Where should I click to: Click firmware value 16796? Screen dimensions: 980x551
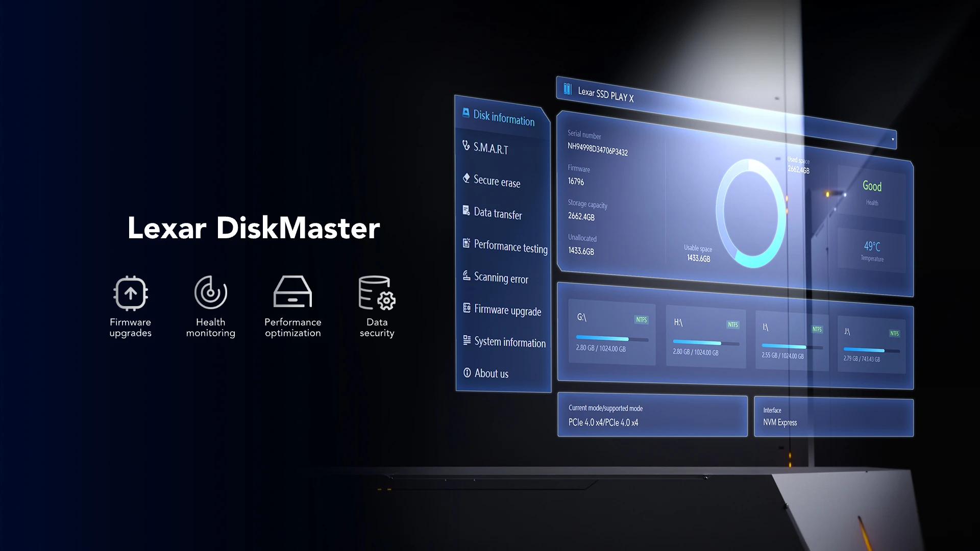pyautogui.click(x=576, y=182)
